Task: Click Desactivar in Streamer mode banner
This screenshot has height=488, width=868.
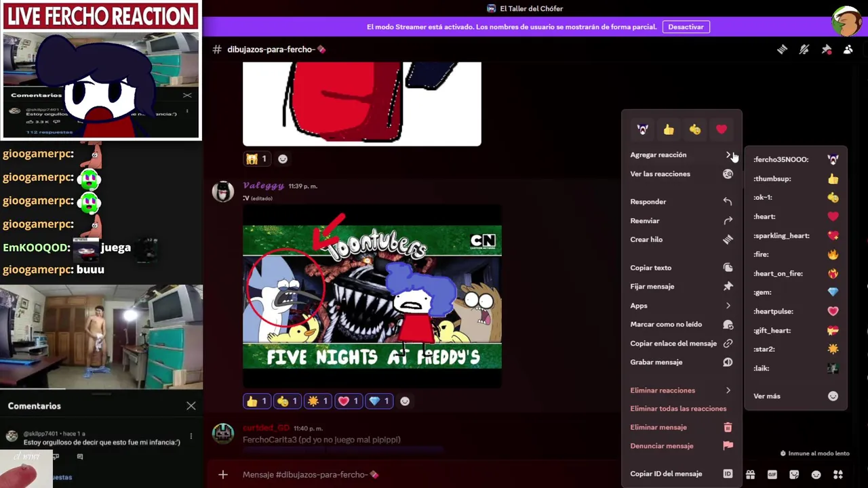Action: coord(686,27)
